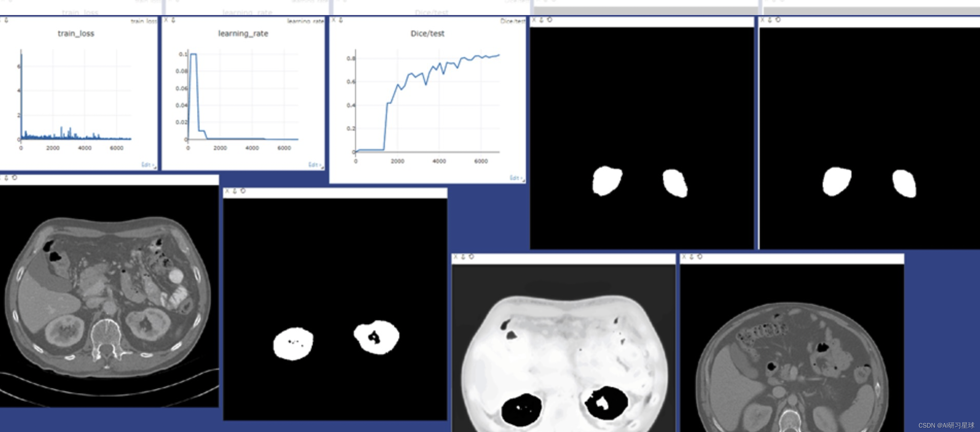Close the Dice/test plot pane
Image resolution: width=980 pixels, height=432 pixels.
[x=334, y=20]
